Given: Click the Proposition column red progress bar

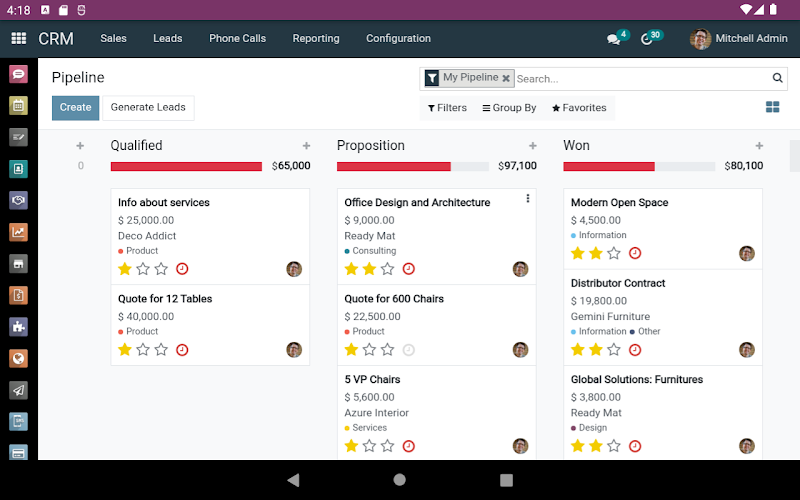Looking at the screenshot, I should (x=394, y=166).
